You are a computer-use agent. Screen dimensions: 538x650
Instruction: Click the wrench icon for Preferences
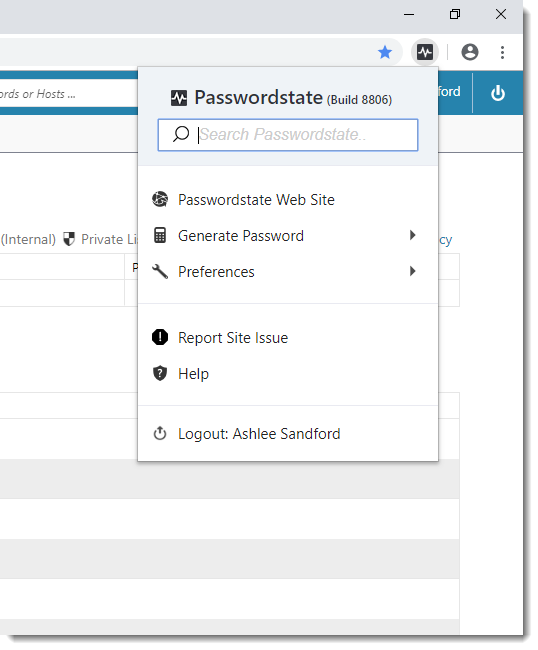click(160, 272)
